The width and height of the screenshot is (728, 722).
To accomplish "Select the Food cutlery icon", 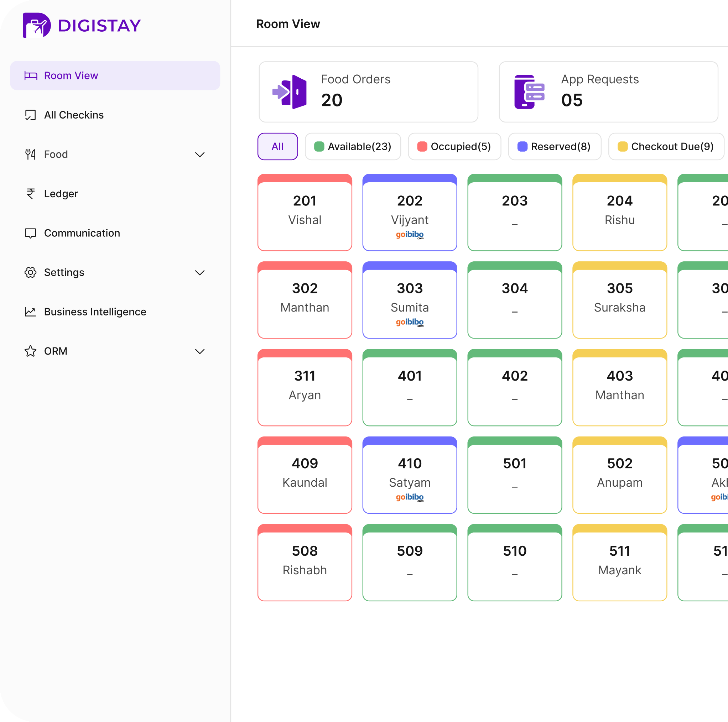I will [30, 154].
